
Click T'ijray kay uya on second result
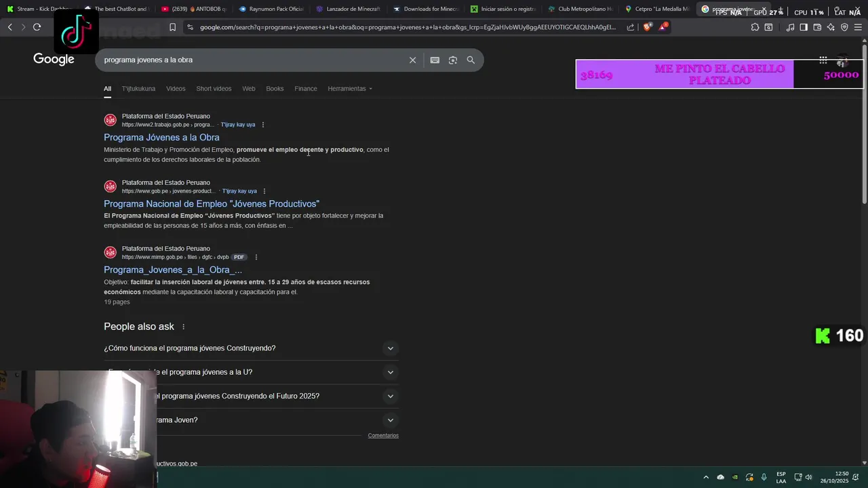(x=239, y=191)
